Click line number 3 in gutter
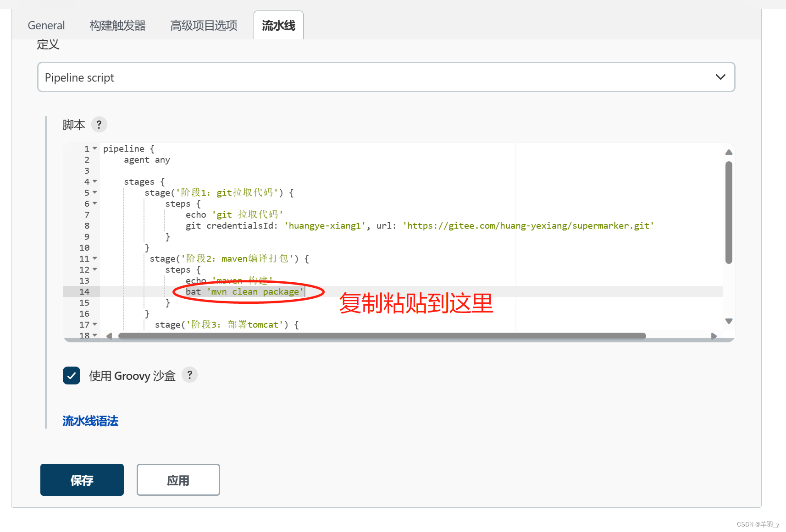Image resolution: width=786 pixels, height=532 pixels. (x=87, y=171)
